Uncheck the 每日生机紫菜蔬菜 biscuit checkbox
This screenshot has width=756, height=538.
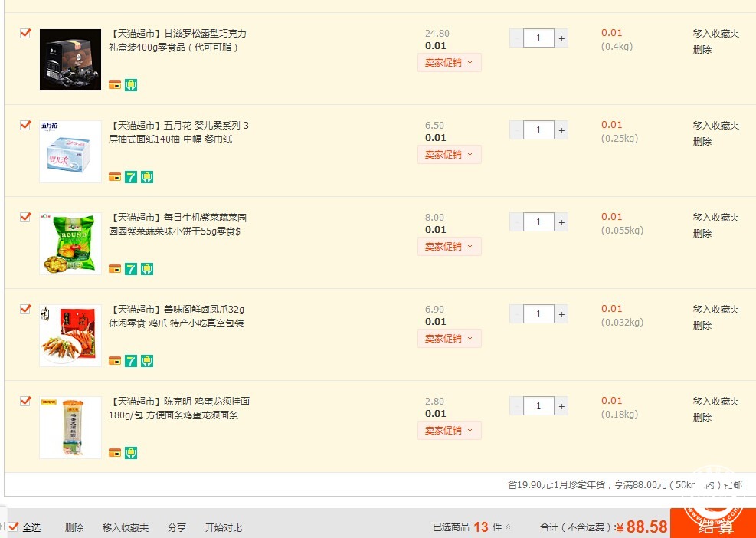pyautogui.click(x=25, y=217)
